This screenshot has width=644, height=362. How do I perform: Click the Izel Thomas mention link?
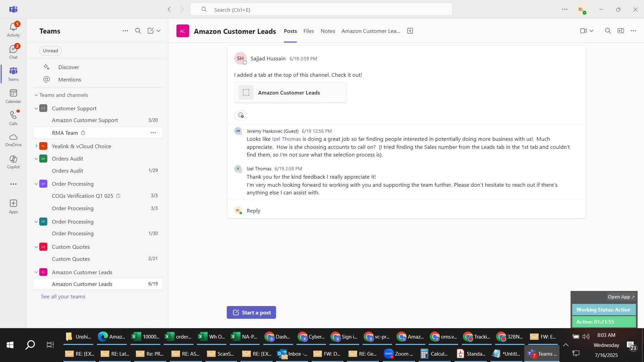point(286,139)
